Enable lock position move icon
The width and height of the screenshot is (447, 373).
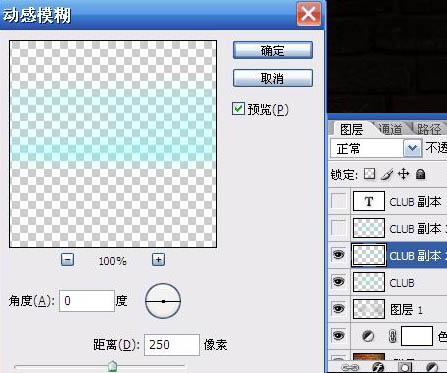pyautogui.click(x=404, y=174)
